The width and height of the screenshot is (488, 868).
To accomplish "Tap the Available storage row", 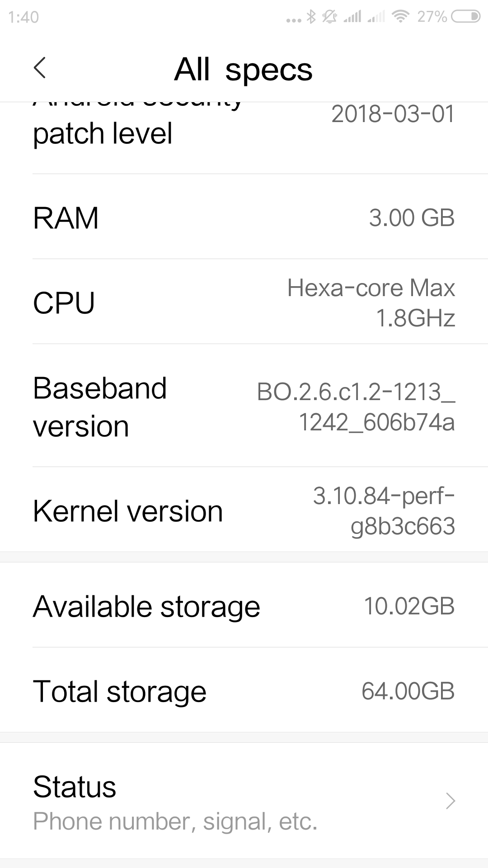I will coord(244,606).
